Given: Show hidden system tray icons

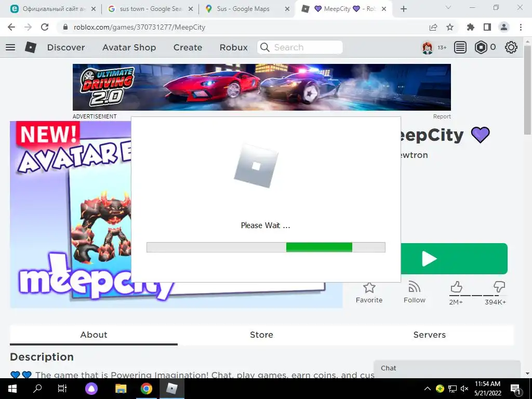Looking at the screenshot, I should click(x=428, y=389).
